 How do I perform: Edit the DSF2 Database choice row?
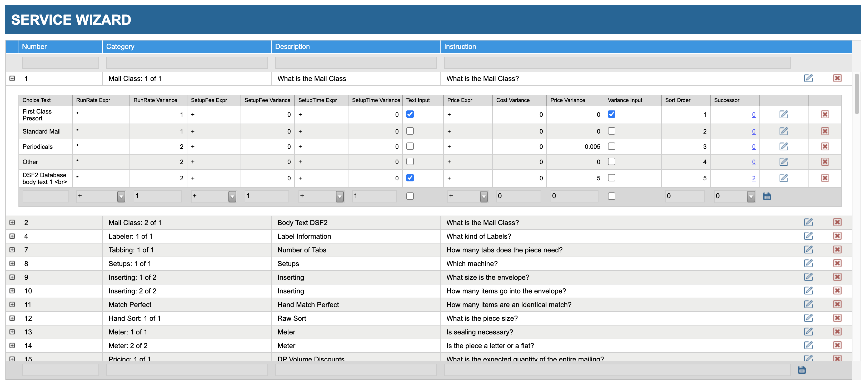pyautogui.click(x=784, y=178)
